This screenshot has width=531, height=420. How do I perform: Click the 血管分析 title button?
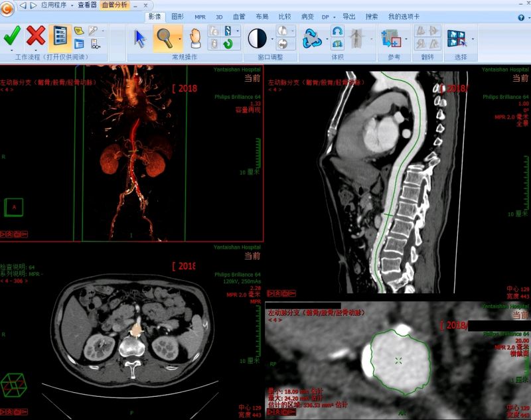click(114, 5)
